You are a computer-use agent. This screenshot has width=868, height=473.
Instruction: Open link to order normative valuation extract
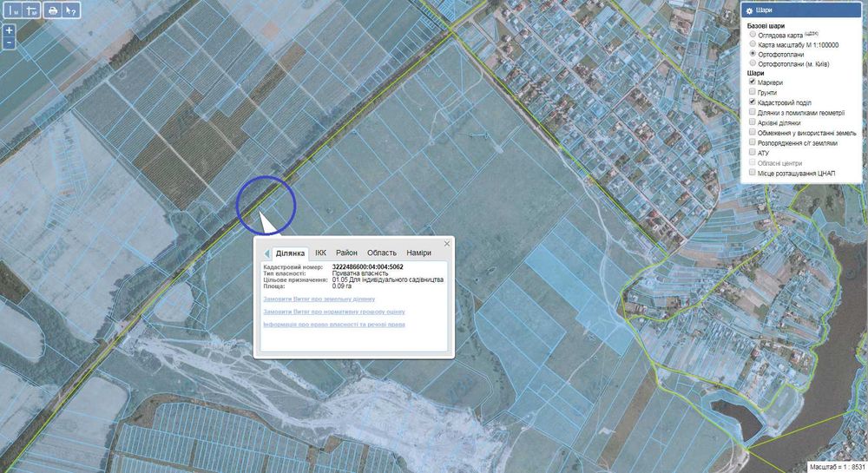coord(334,312)
